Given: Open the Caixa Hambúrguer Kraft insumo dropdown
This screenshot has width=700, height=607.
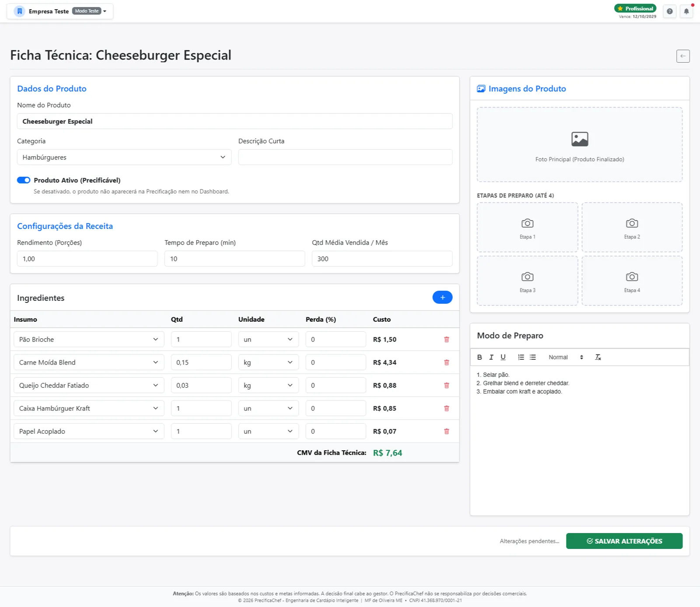Looking at the screenshot, I should point(89,408).
